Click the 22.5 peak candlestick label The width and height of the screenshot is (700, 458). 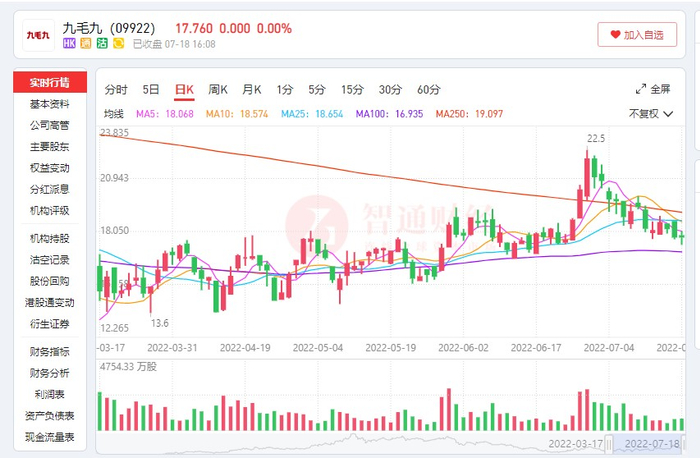click(x=596, y=138)
